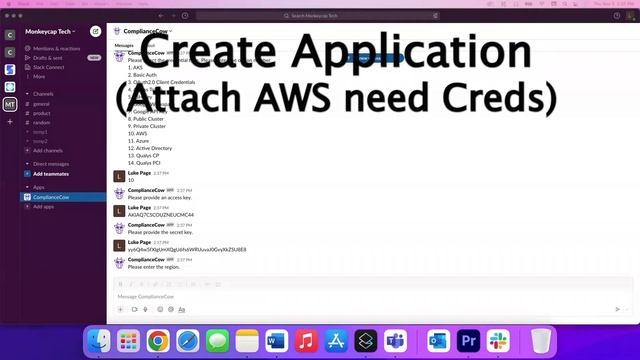The image size is (640, 360).
Task: Open App Store in the Dock
Action: point(336,341)
